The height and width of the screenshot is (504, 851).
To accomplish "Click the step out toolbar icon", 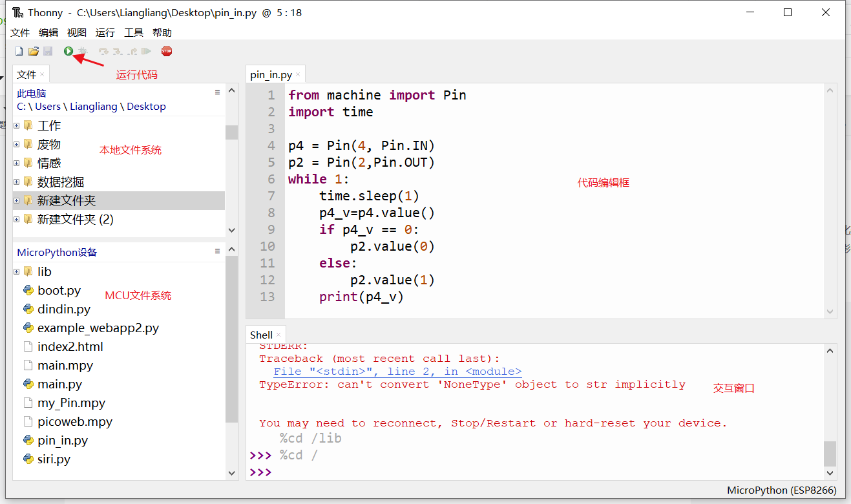I will pos(131,50).
